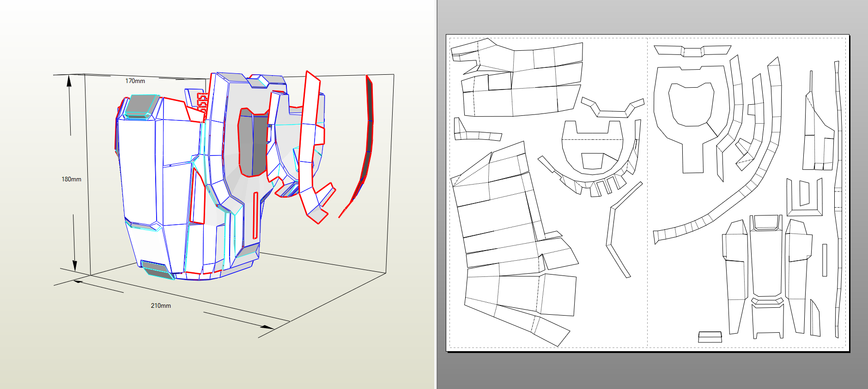Click the 210mm depth dimension label
Viewport: 868px width, 389px height.
click(161, 305)
